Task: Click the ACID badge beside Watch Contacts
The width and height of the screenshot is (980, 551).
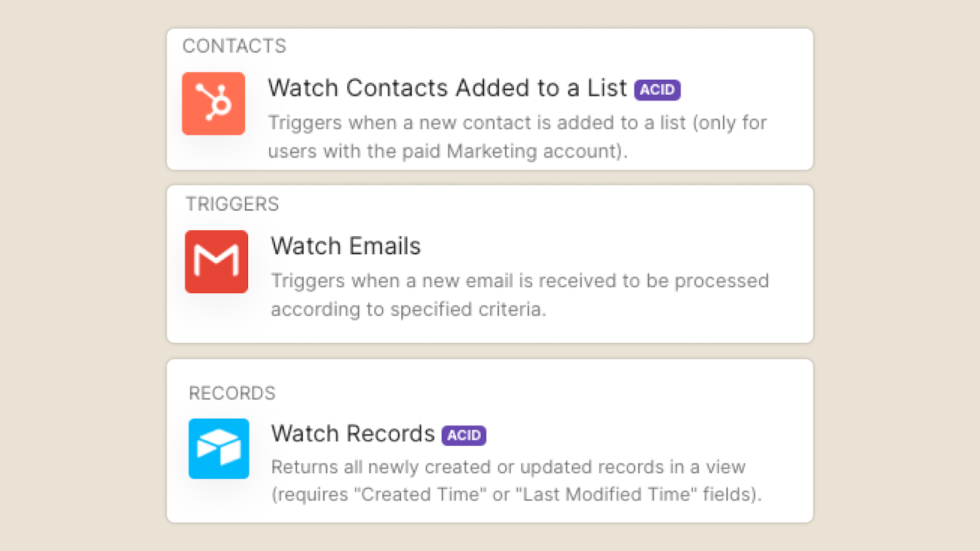Action: pyautogui.click(x=657, y=90)
